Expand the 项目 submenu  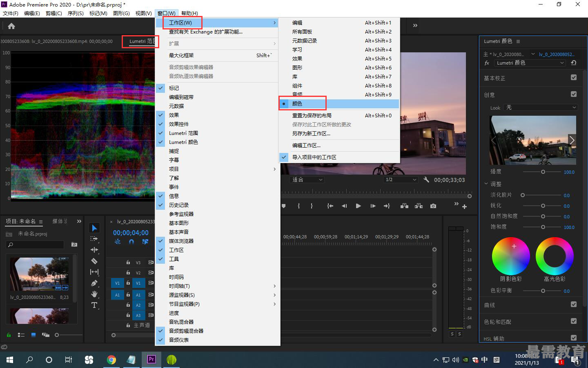pos(218,169)
